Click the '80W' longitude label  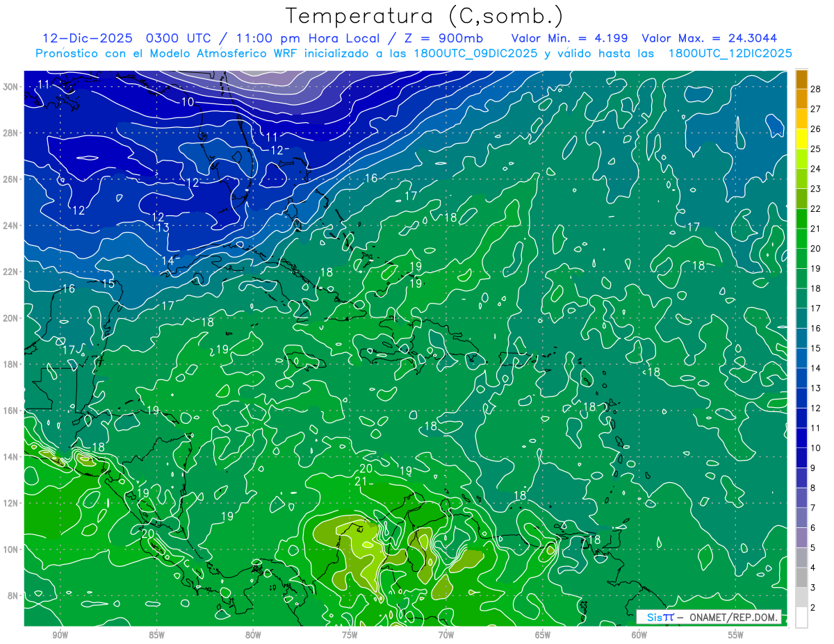[x=253, y=636]
